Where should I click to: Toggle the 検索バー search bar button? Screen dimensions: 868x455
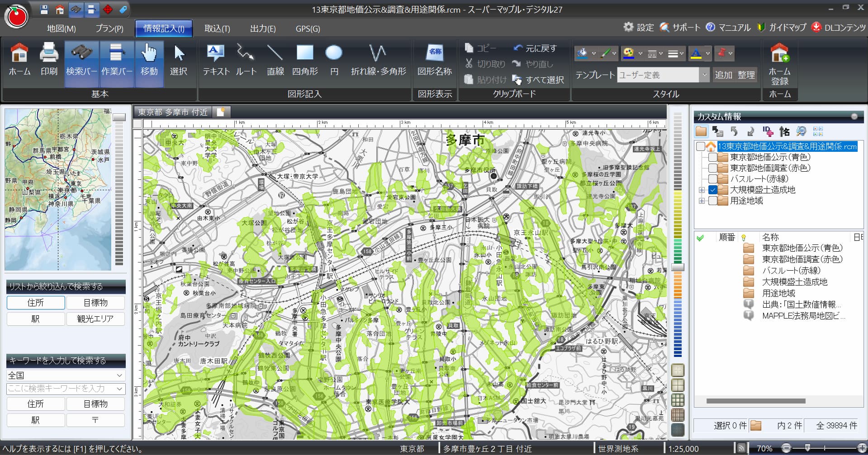coord(81,63)
